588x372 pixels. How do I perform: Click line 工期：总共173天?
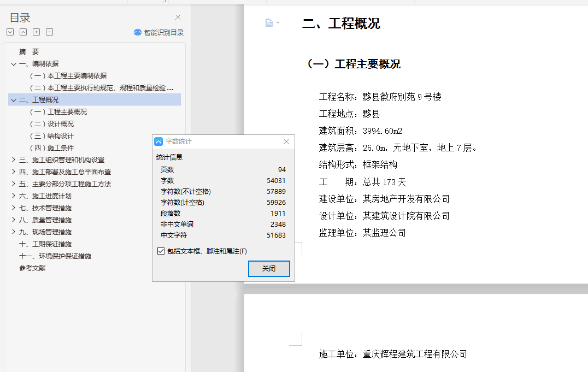click(362, 182)
